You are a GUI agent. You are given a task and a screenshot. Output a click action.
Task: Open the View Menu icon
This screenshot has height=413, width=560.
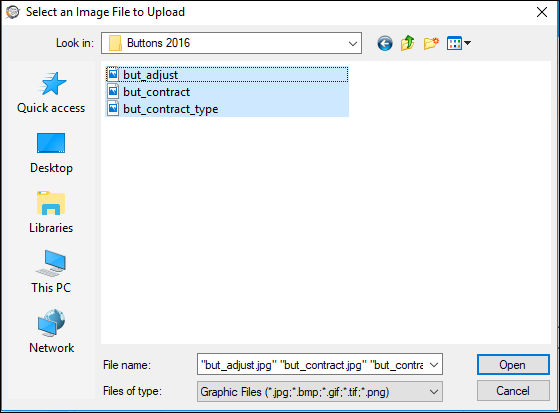tap(454, 44)
